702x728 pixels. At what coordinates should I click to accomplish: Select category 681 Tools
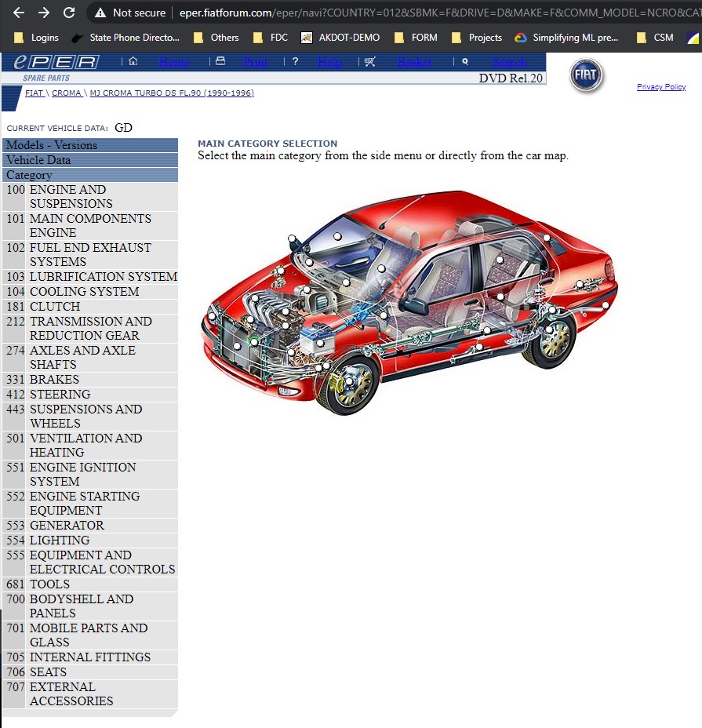(x=90, y=584)
